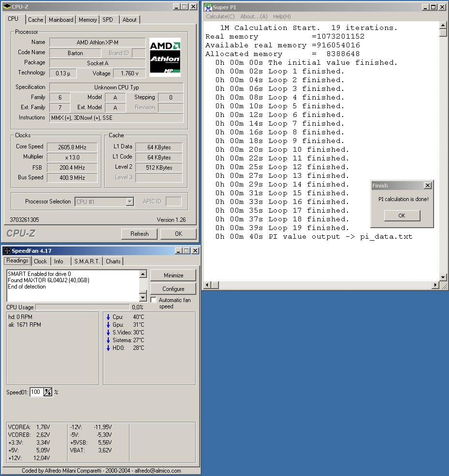
Task: Click the Code Name field Barton
Action: click(75, 53)
